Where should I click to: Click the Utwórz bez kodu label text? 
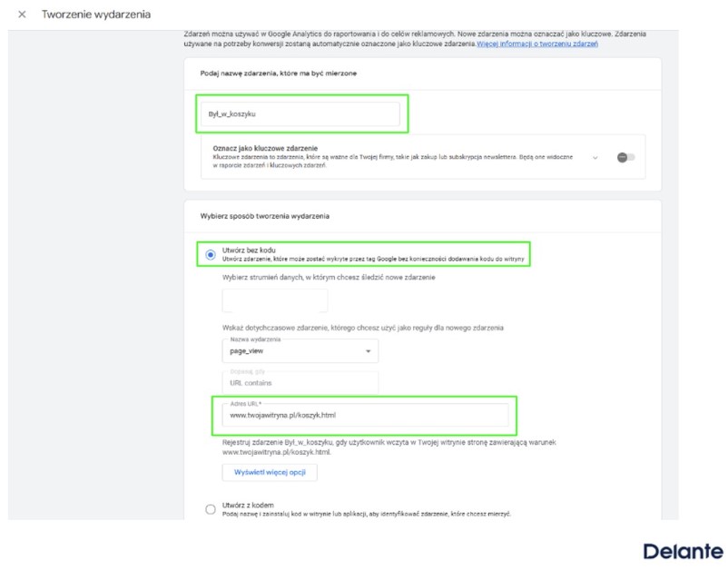point(249,250)
